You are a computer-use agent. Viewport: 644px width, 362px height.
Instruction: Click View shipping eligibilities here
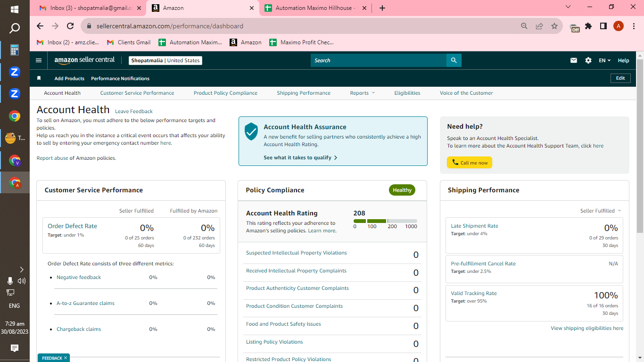(x=587, y=328)
